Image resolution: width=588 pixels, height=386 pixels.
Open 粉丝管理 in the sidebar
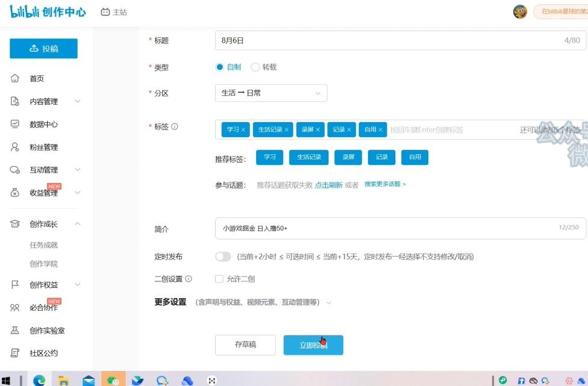[43, 148]
